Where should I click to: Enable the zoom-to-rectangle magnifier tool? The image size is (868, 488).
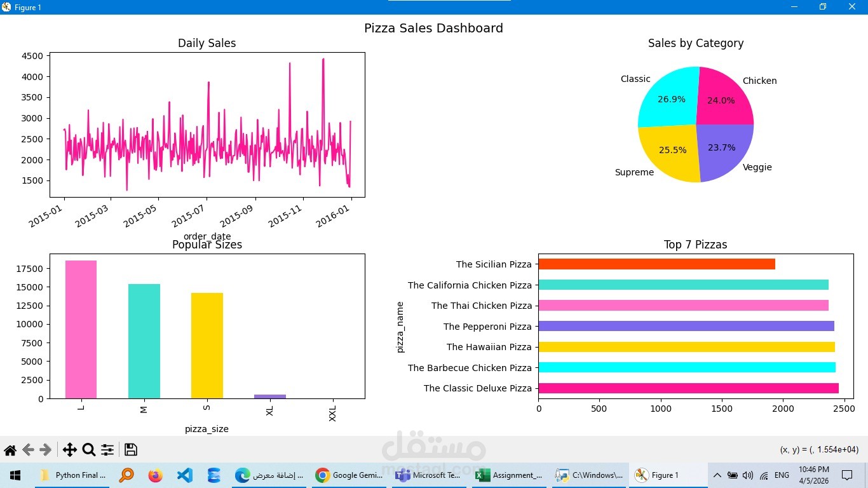[89, 449]
